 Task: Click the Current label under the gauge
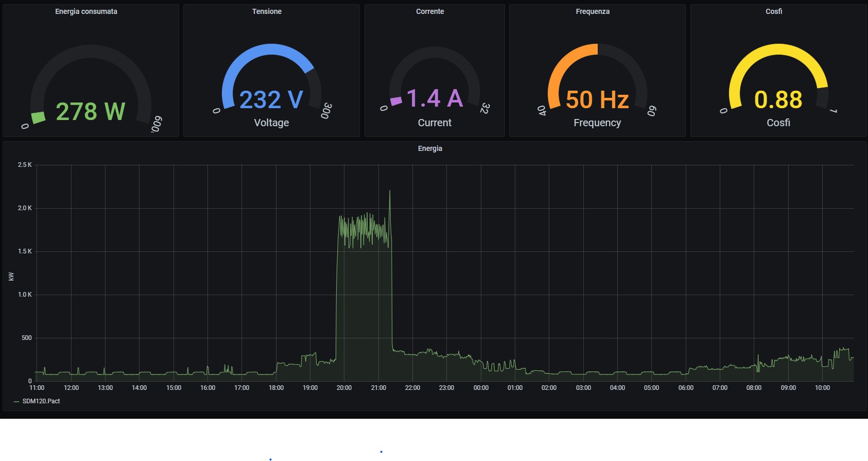tap(435, 123)
